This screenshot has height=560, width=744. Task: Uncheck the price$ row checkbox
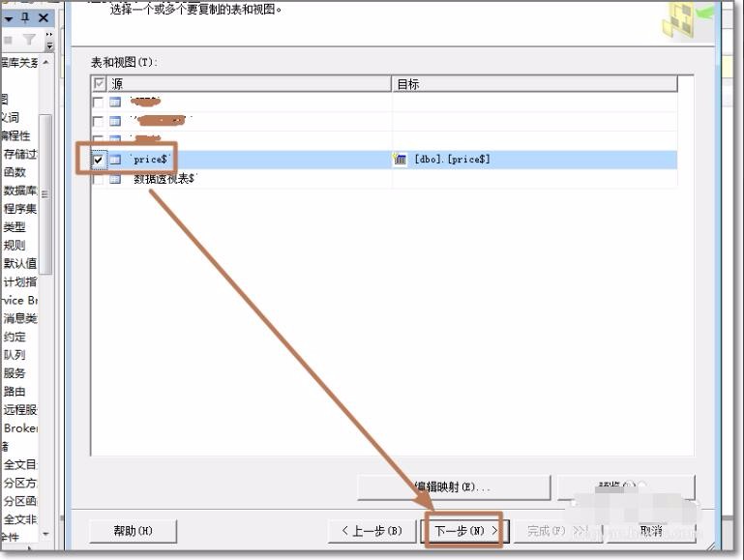point(98,160)
